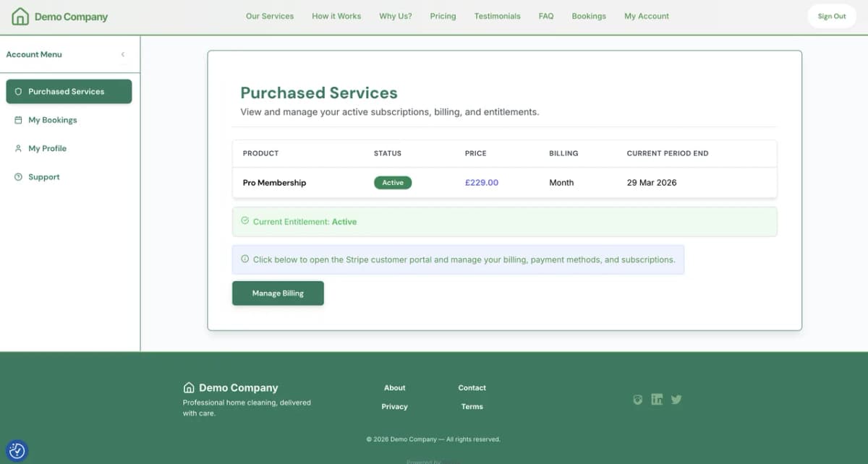The height and width of the screenshot is (464, 868).
Task: Click the Sign Out button
Action: tap(832, 15)
